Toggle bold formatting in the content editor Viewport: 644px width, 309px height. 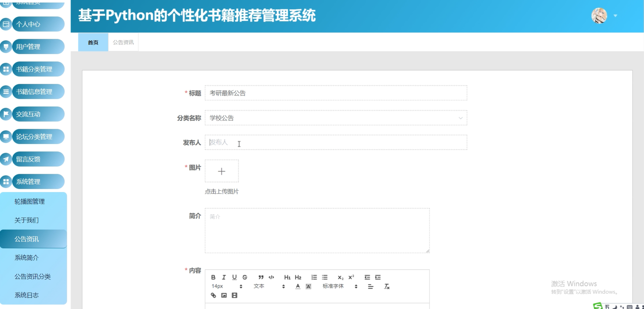[213, 277]
